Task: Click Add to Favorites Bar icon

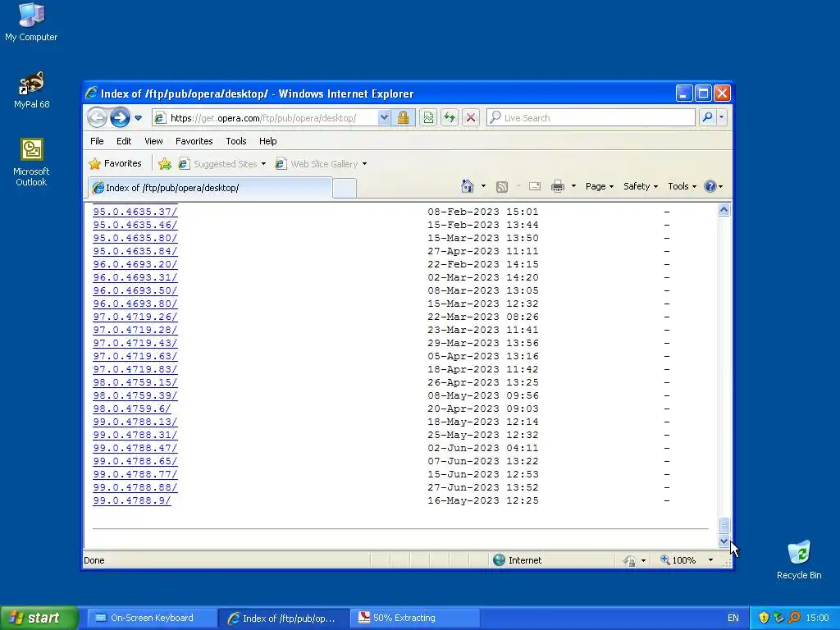Action: 164,164
